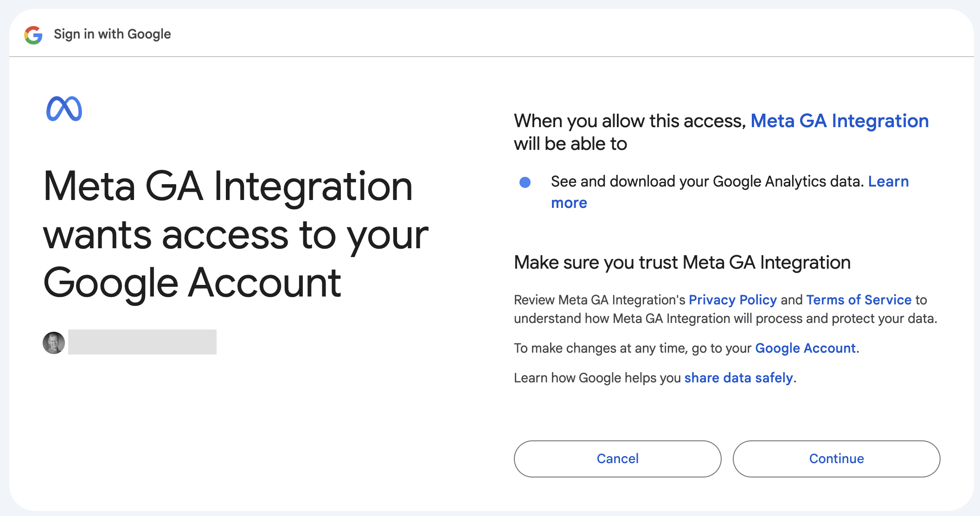Open the Meta GA Integration app link
Screen dimensions: 980x516
(839, 121)
